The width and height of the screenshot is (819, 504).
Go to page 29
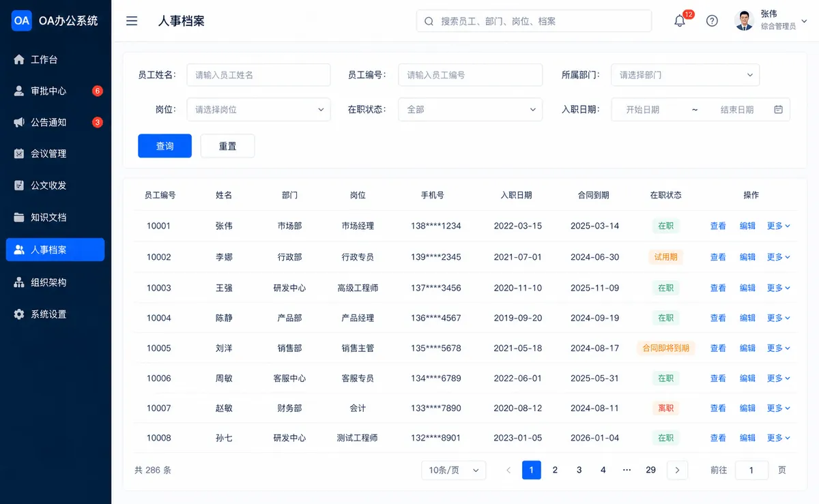(x=651, y=470)
